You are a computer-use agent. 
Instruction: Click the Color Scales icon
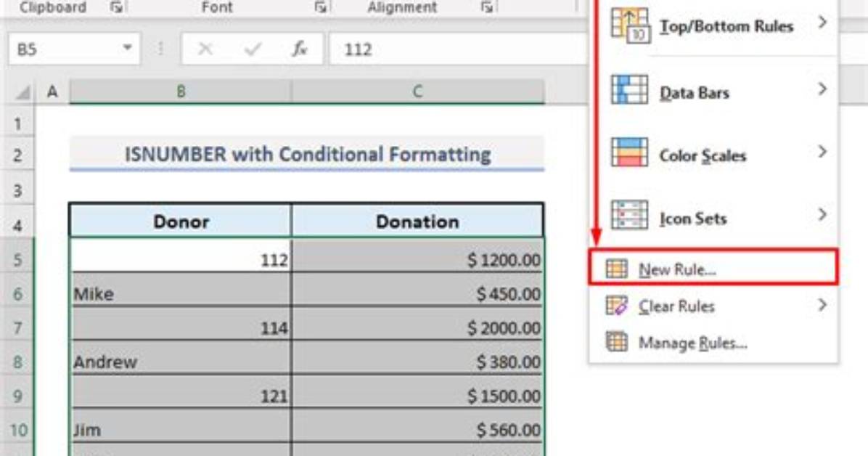pyautogui.click(x=629, y=152)
